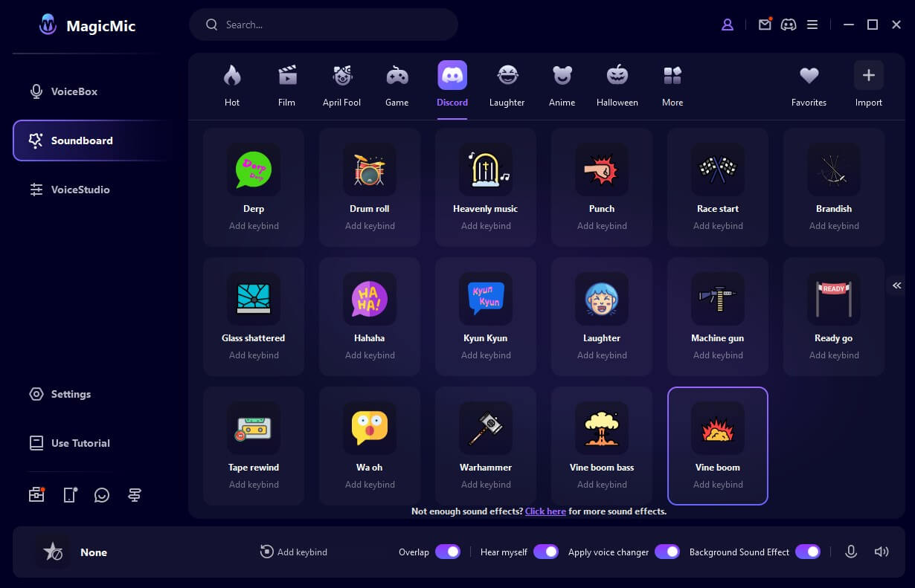915x588 pixels.
Task: Enable the Overlap toggle
Action: 447,552
